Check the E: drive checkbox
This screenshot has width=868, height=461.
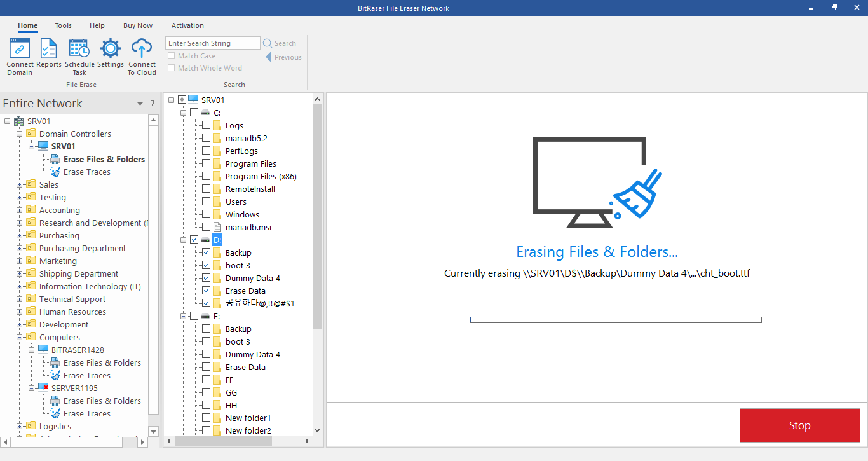[x=194, y=316]
